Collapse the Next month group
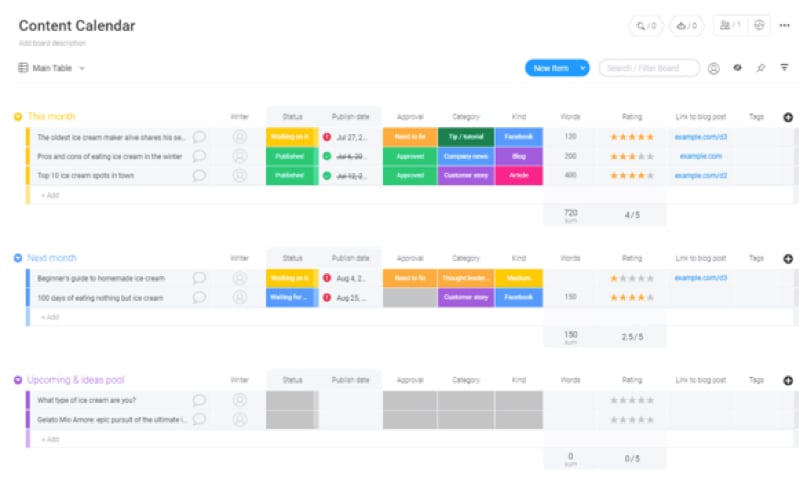The width and height of the screenshot is (812, 487). [x=18, y=258]
